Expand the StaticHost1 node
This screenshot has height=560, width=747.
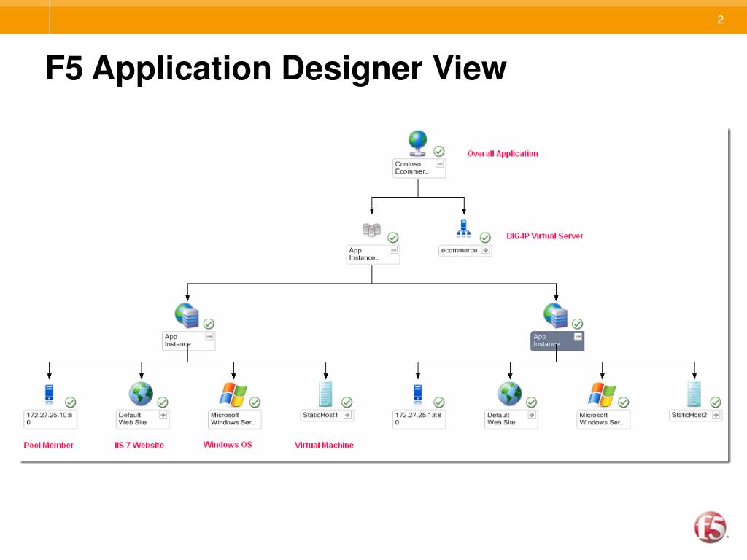tap(347, 415)
